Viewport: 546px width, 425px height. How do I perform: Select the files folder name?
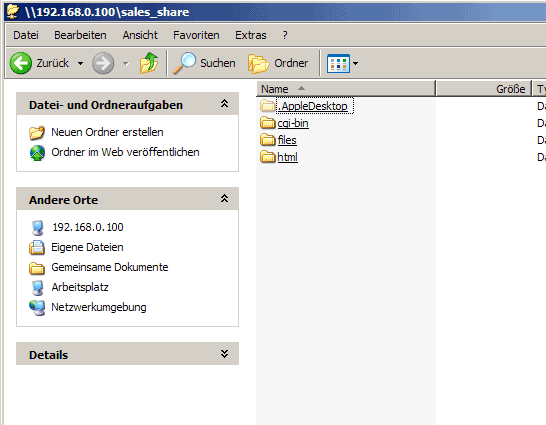(x=287, y=140)
